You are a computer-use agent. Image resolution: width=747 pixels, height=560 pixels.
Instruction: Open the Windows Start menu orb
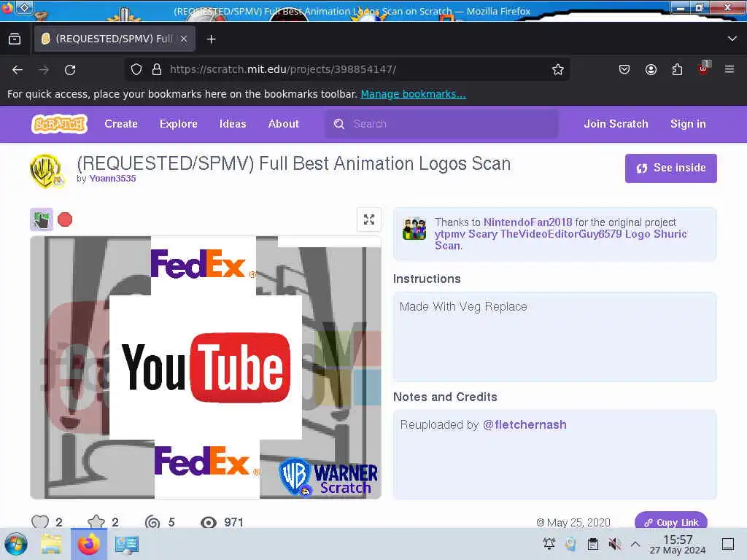16,544
